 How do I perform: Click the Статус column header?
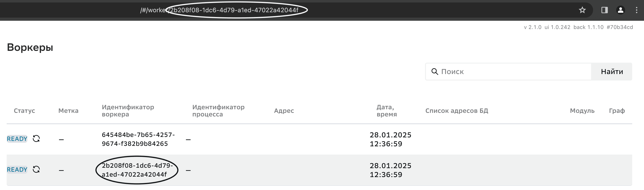pos(24,111)
